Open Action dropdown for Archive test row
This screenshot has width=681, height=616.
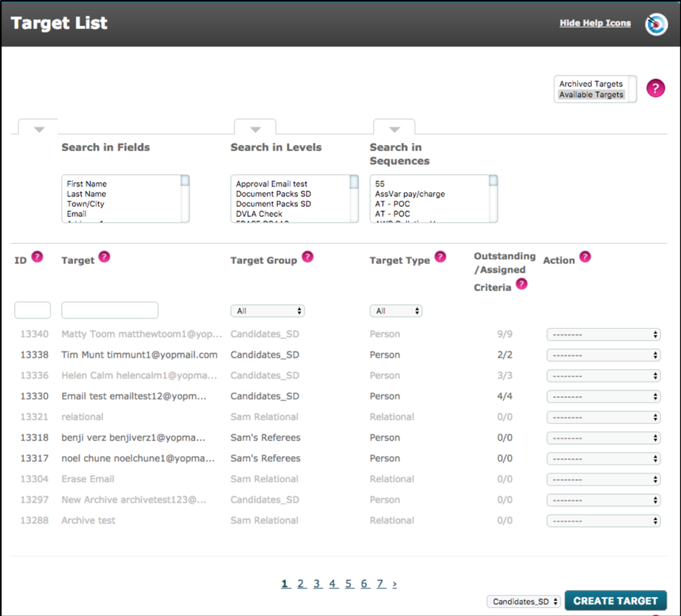(x=603, y=521)
